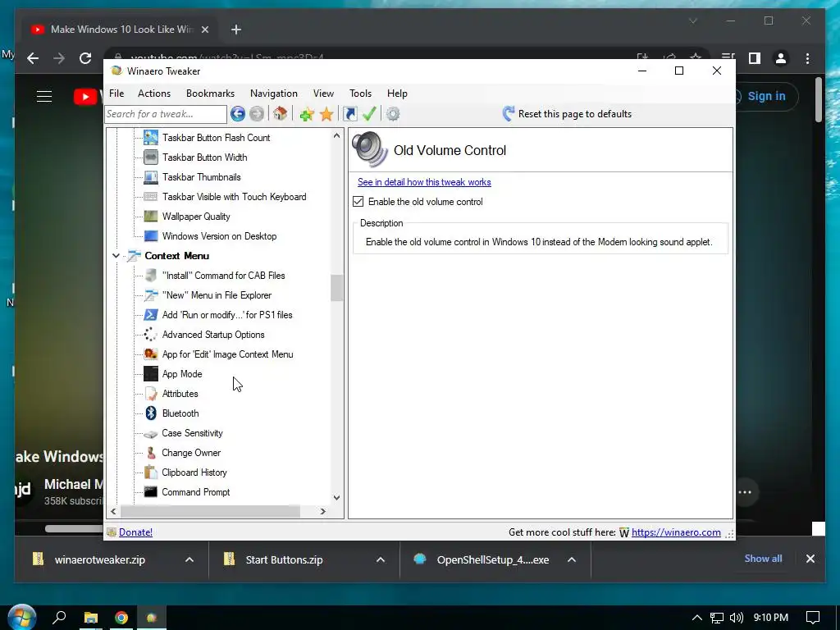Click the App Mode black square icon
Viewport: 840px width, 630px height.
point(151,374)
